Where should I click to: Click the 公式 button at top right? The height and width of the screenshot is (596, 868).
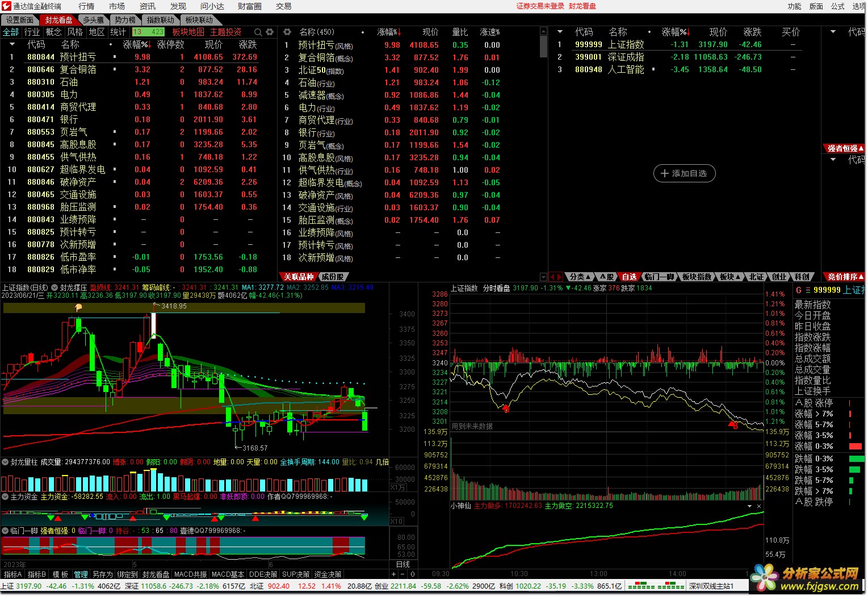click(x=838, y=6)
